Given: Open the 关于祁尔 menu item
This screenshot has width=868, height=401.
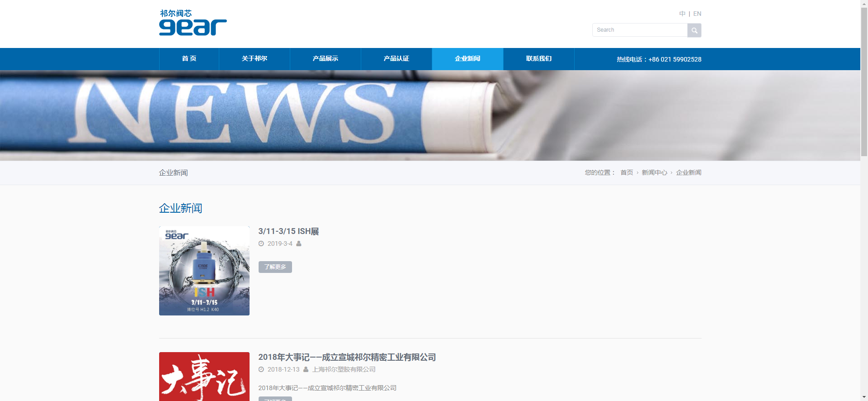Looking at the screenshot, I should [254, 59].
